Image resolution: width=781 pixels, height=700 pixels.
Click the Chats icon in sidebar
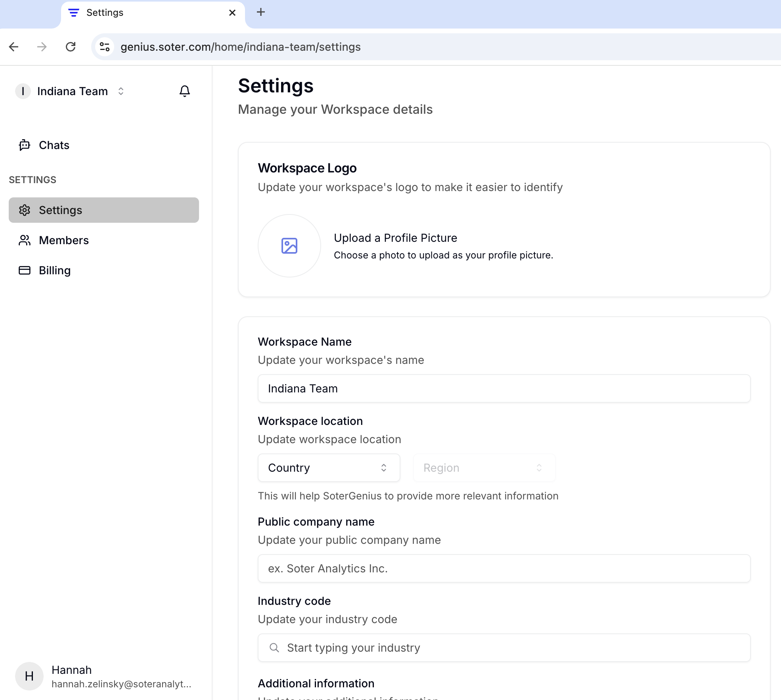click(x=25, y=145)
